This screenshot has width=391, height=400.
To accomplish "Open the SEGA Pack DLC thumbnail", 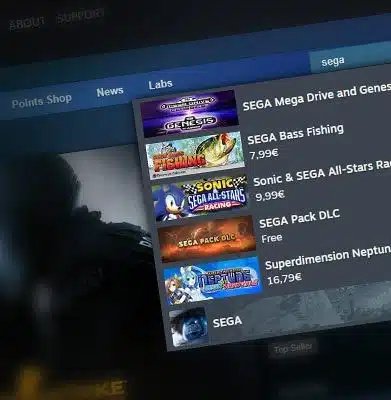I will click(207, 238).
